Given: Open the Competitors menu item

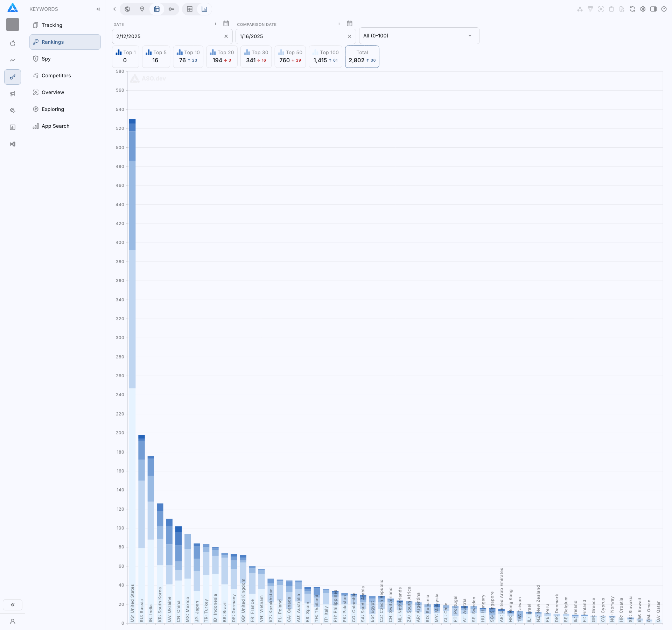Looking at the screenshot, I should point(56,76).
